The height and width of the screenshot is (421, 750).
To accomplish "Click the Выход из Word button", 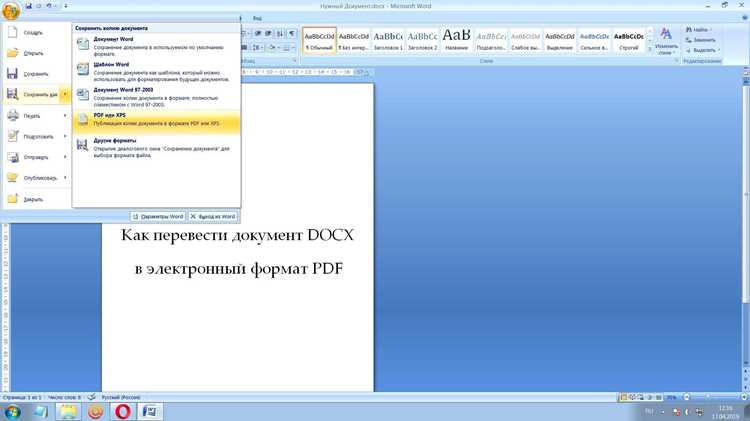I will coord(212,217).
